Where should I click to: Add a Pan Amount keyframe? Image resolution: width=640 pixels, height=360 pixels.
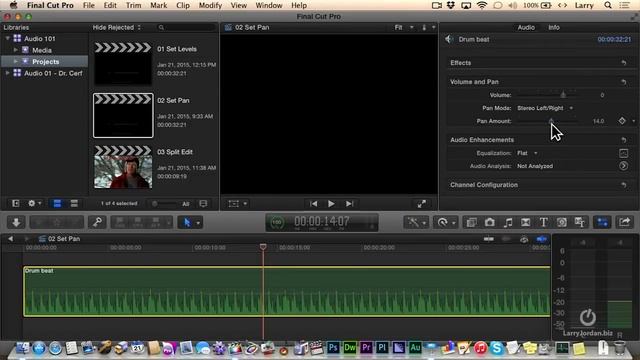[622, 121]
